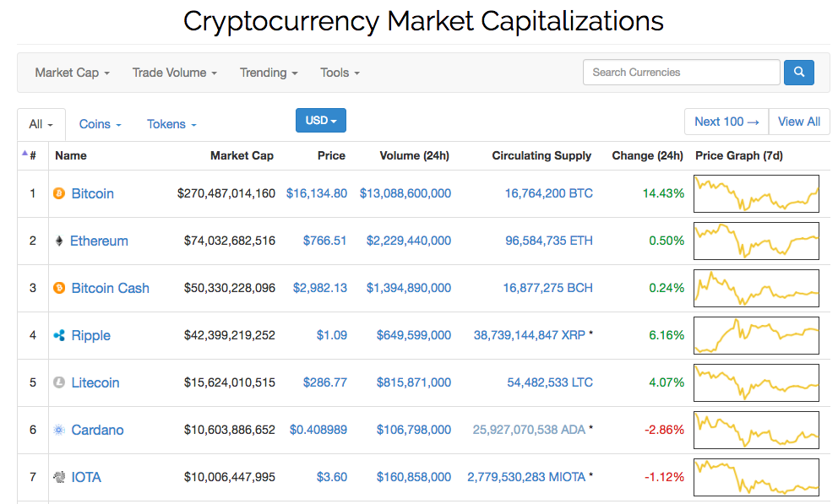Sort by the Name column header
The width and height of the screenshot is (838, 504).
[71, 155]
